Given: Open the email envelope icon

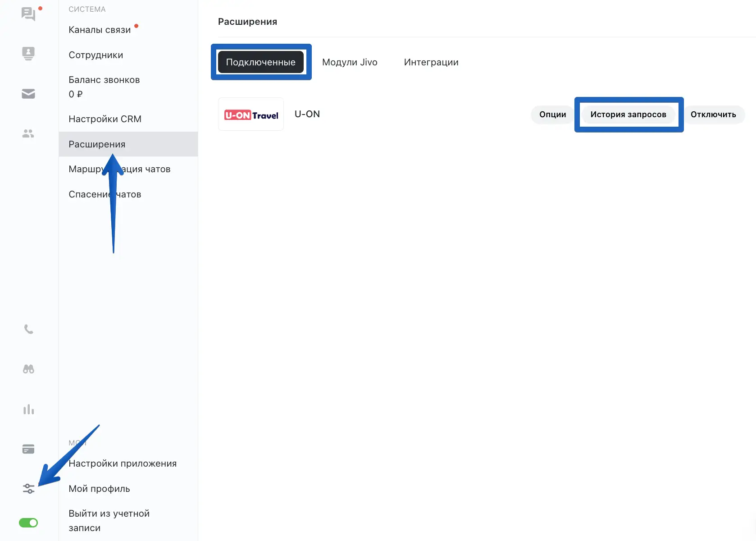Looking at the screenshot, I should [28, 94].
